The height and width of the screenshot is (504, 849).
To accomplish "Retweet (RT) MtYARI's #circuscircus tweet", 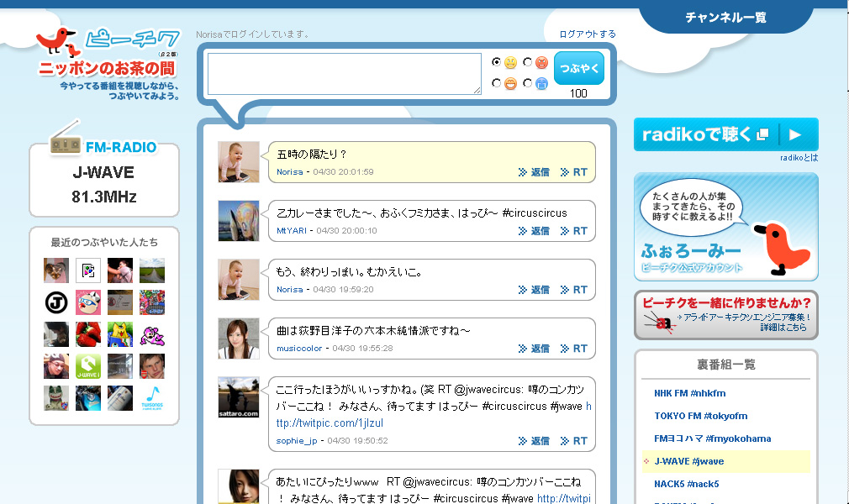I will tap(574, 231).
